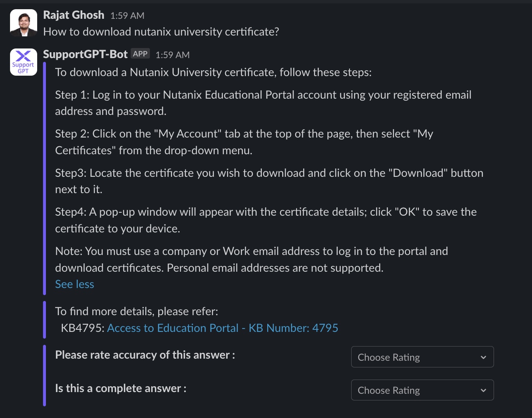Screen dimensions: 532x418
Task: Click the Step 2 My Account instruction
Action: coord(244,142)
